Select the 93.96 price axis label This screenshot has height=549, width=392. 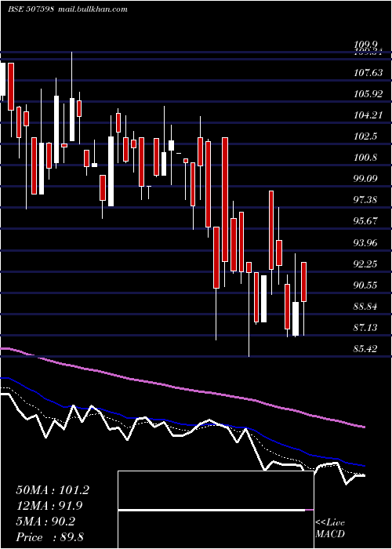(x=366, y=242)
